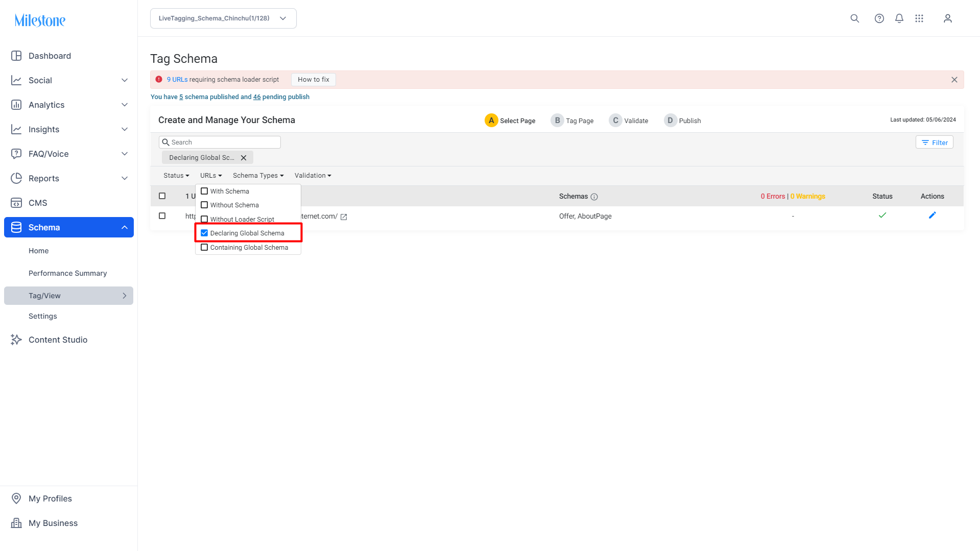Uncheck Declaring Global Schema checkbox
The height and width of the screenshot is (551, 980).
point(204,233)
